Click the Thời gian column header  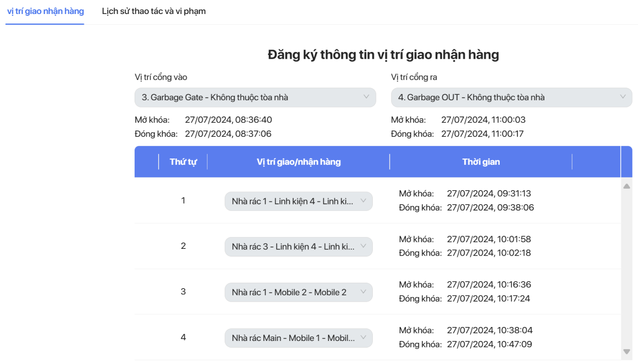pos(481,162)
